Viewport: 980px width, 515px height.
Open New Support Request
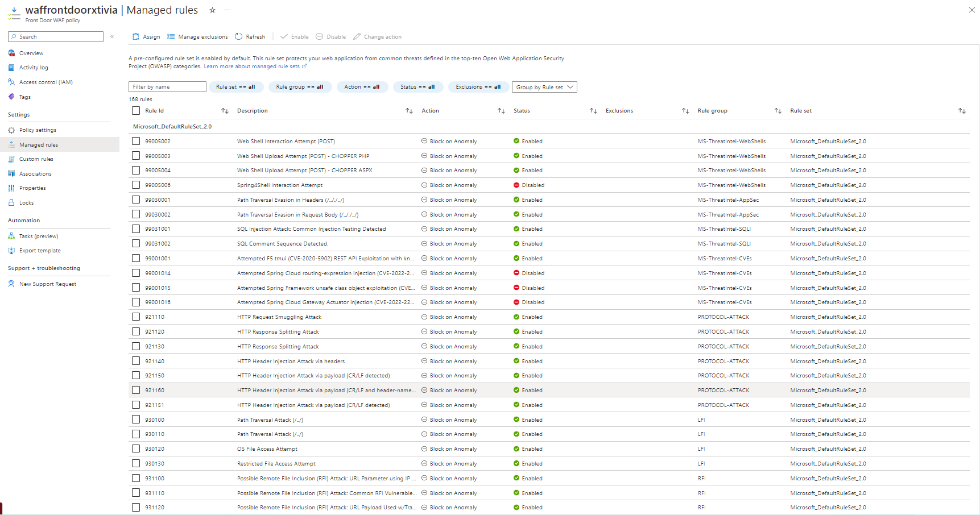click(48, 284)
